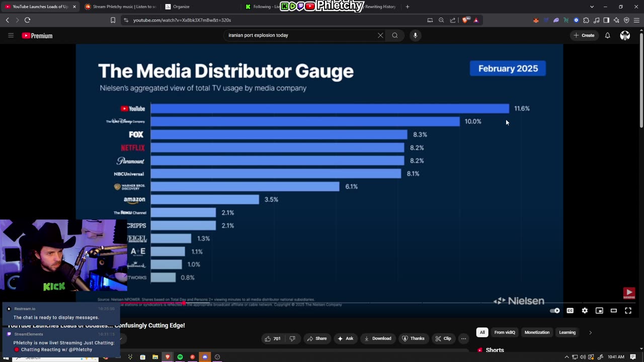Reload the current page
644x362 pixels.
(27, 20)
